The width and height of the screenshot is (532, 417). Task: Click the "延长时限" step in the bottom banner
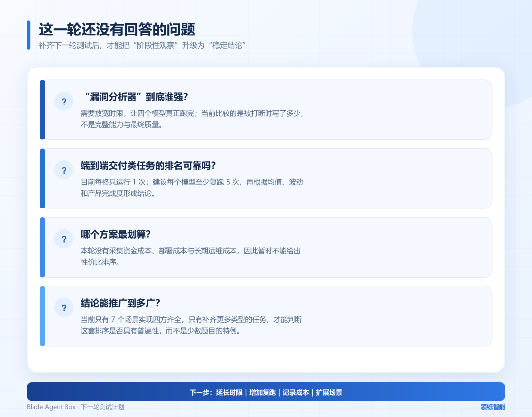tap(230, 392)
